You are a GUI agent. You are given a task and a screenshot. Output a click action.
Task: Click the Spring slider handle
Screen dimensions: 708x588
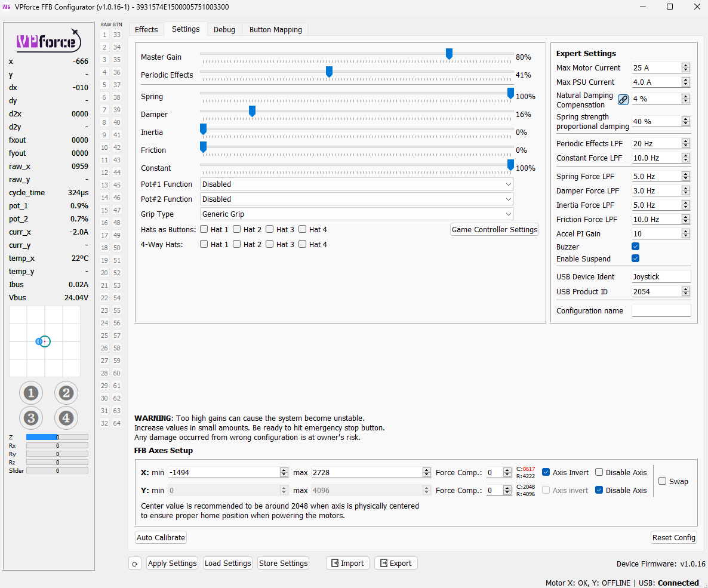(x=510, y=94)
